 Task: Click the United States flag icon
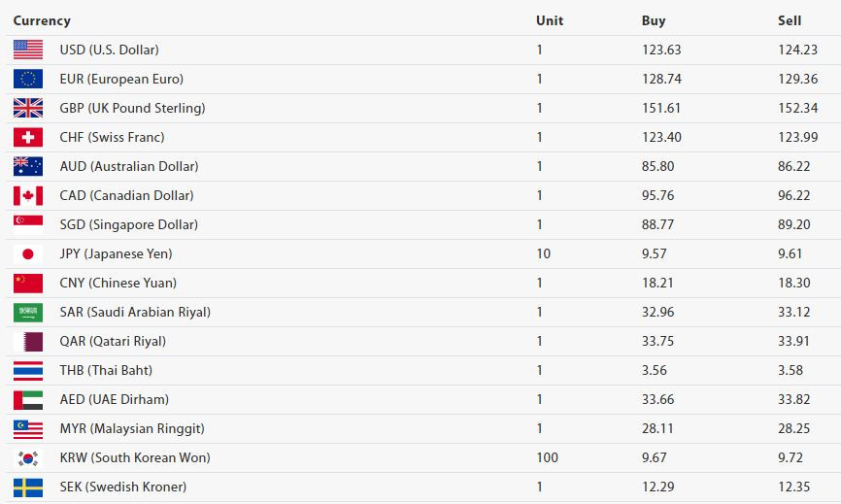tap(28, 50)
